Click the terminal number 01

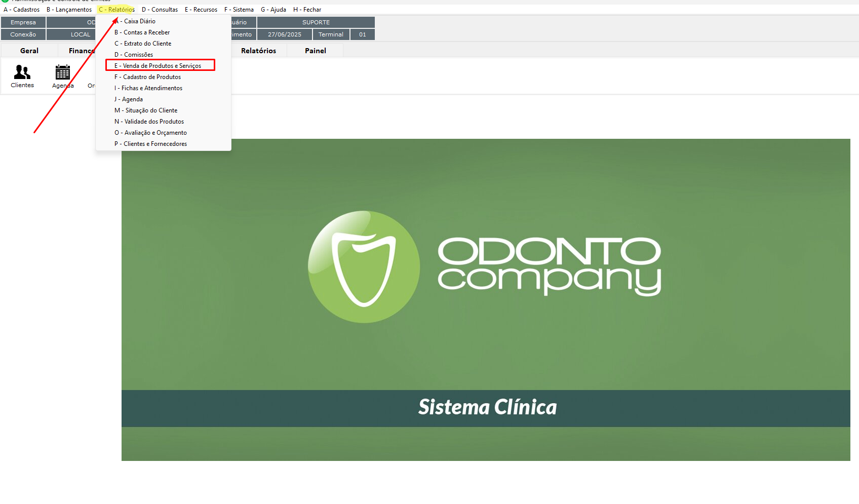tap(363, 34)
